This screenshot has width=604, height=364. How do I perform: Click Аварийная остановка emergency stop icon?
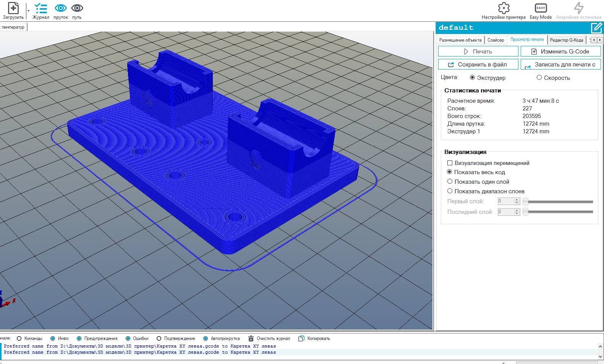578,8
